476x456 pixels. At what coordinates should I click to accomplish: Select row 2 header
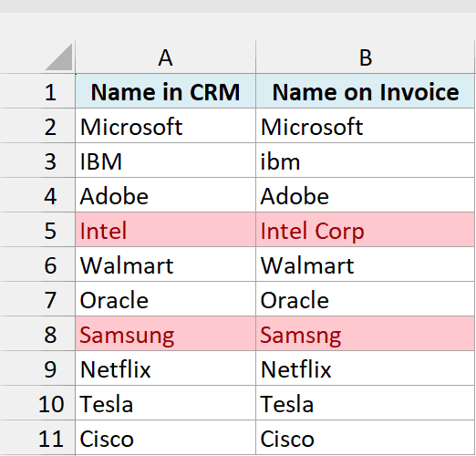(37, 126)
